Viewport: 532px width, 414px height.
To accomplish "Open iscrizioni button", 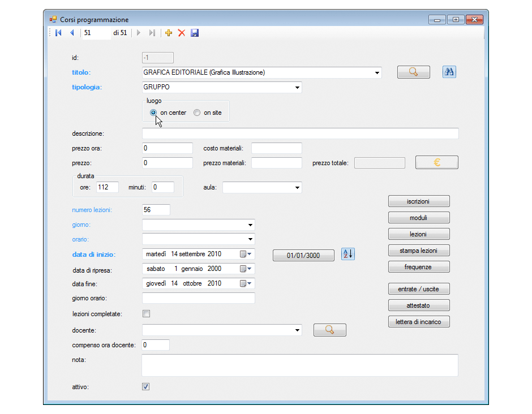I will coord(419,201).
